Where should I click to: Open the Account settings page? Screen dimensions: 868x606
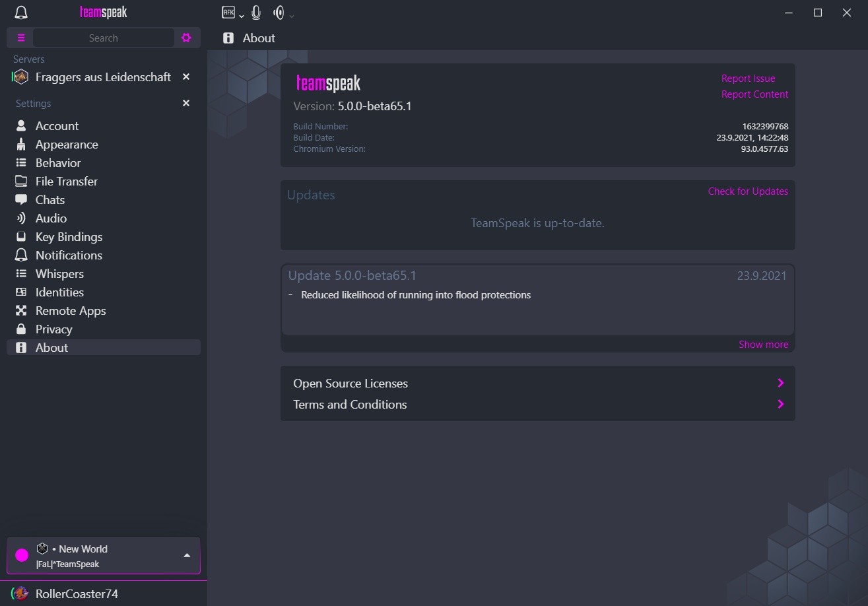[x=104, y=125]
